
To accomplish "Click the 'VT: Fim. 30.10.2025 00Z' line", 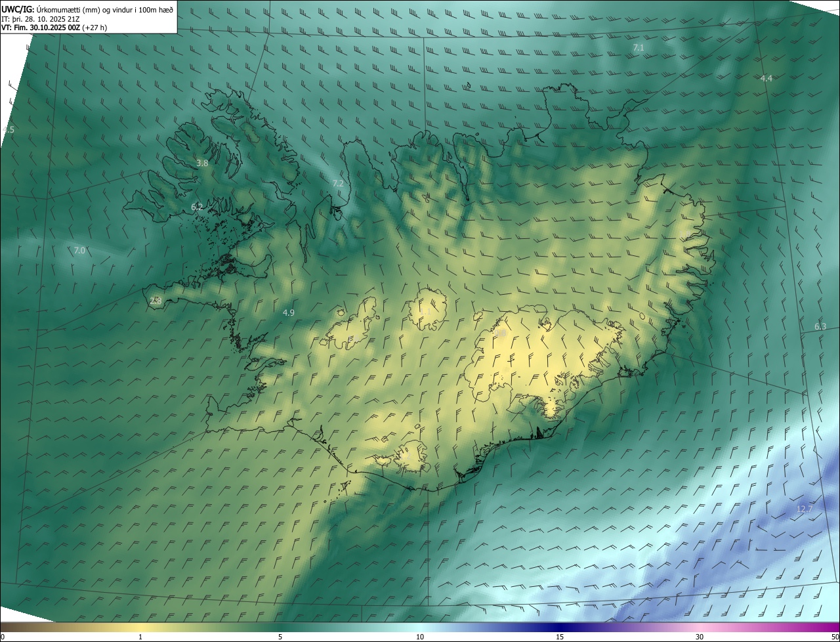I will click(54, 28).
